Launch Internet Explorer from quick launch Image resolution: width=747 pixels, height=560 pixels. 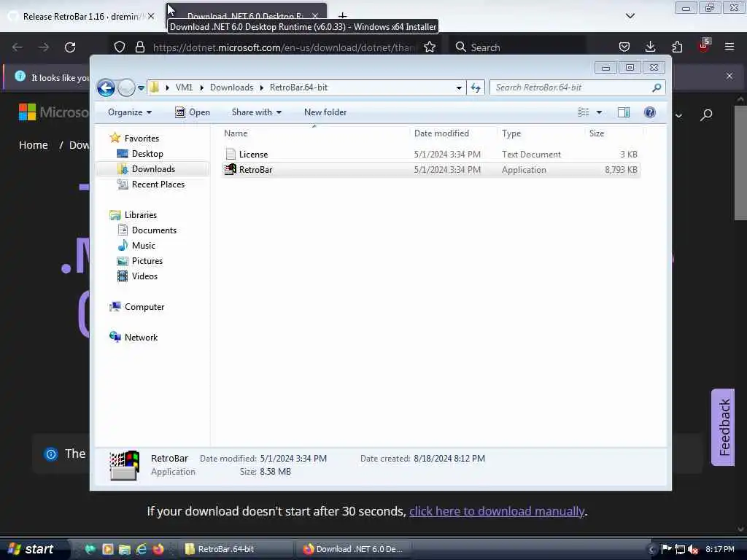point(141,549)
